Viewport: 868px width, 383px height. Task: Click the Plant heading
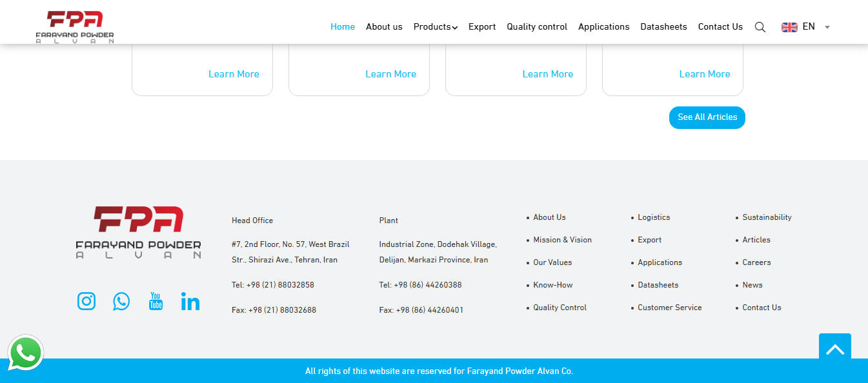tap(389, 221)
